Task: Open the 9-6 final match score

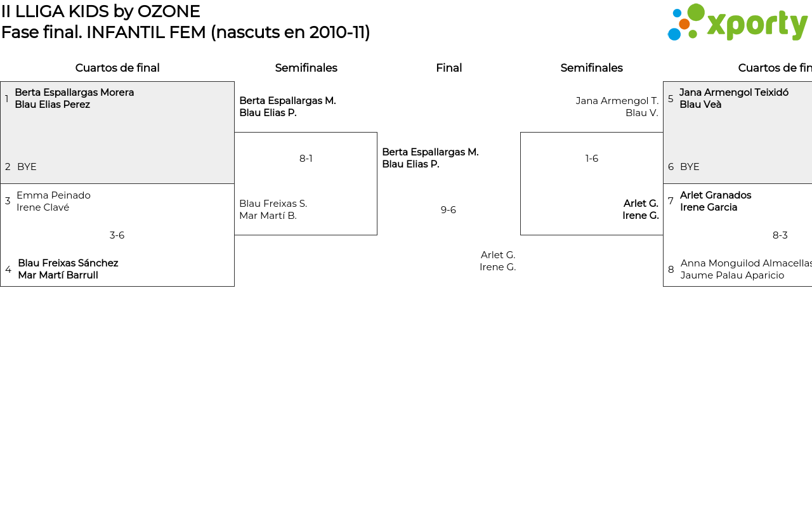Action: tap(449, 210)
